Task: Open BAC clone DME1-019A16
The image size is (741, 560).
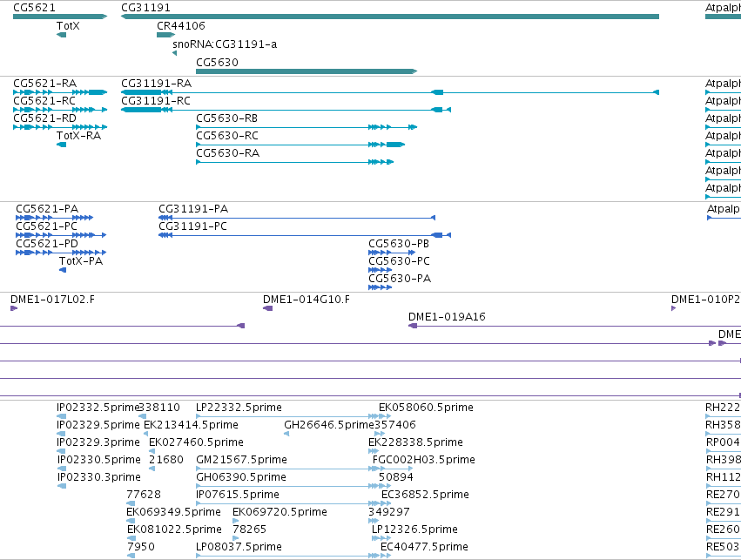Action: click(447, 317)
